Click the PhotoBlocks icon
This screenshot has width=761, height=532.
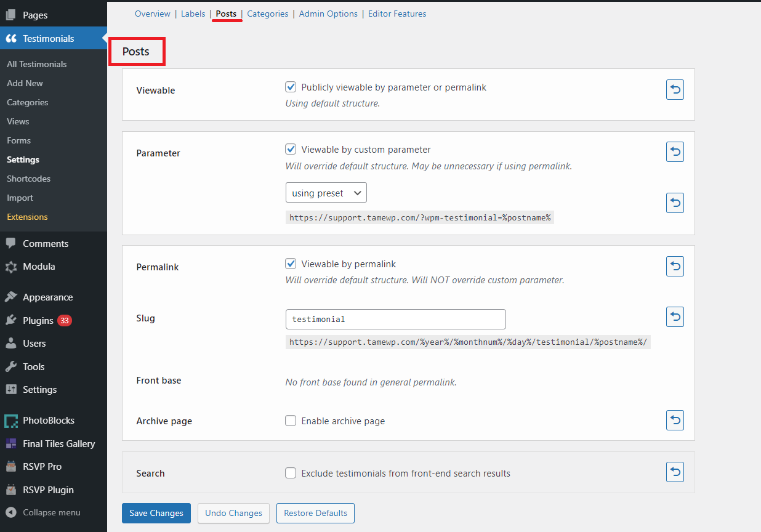click(x=11, y=421)
